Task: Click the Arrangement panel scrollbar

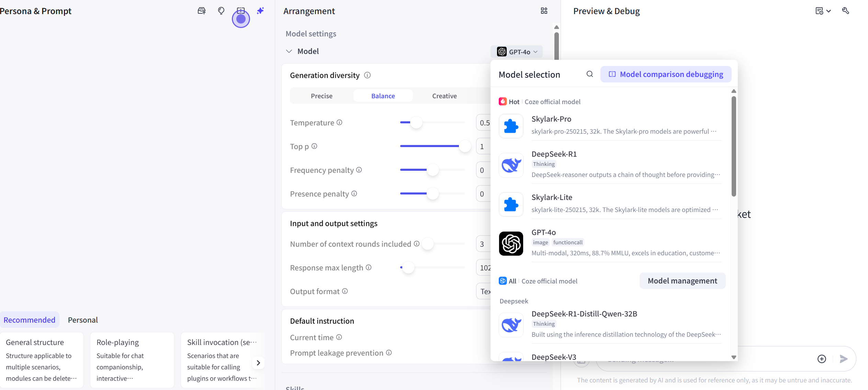Action: point(556,46)
